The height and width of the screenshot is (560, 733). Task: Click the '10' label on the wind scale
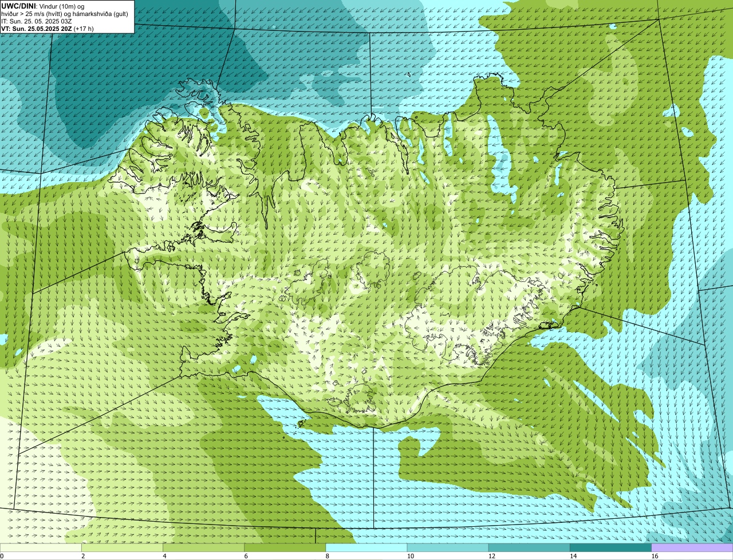click(411, 556)
